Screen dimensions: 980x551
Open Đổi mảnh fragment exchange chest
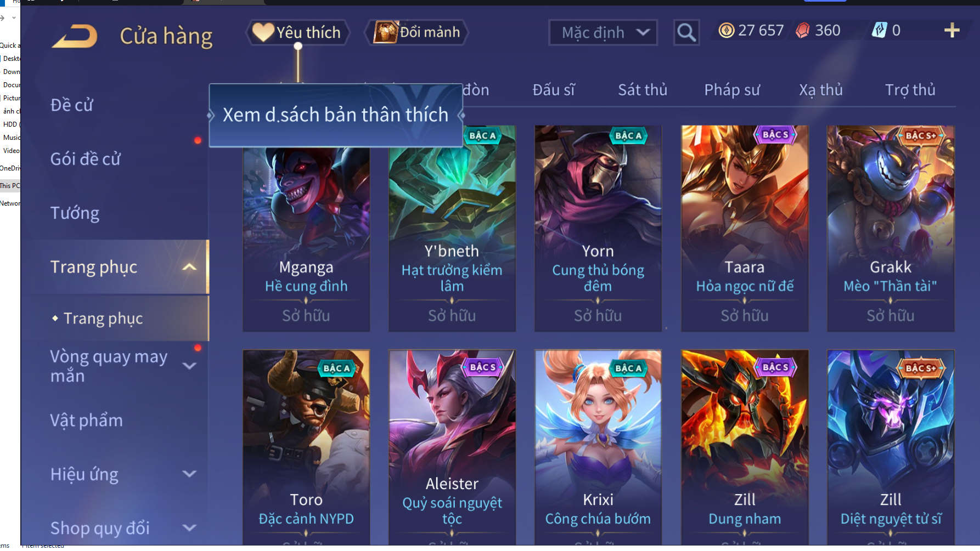point(416,32)
